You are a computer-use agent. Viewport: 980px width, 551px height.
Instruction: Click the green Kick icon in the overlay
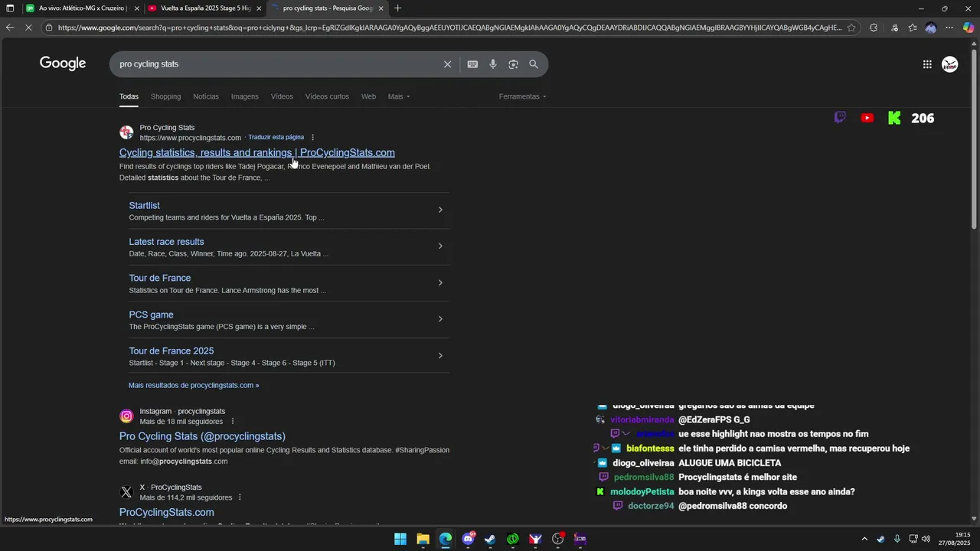tap(894, 118)
